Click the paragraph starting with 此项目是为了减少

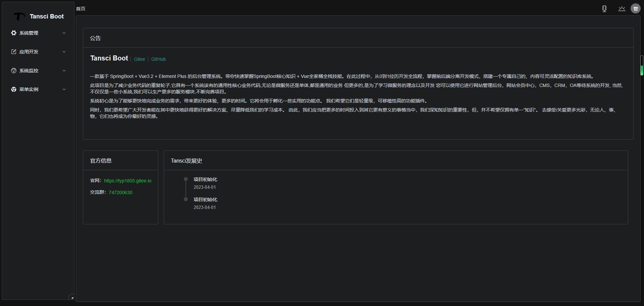coord(357,89)
